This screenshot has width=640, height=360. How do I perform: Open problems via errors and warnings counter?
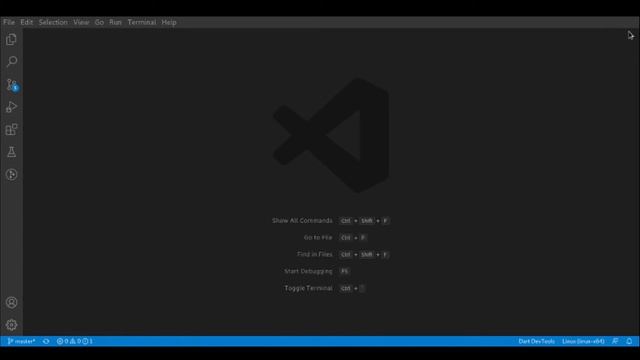tap(75, 341)
